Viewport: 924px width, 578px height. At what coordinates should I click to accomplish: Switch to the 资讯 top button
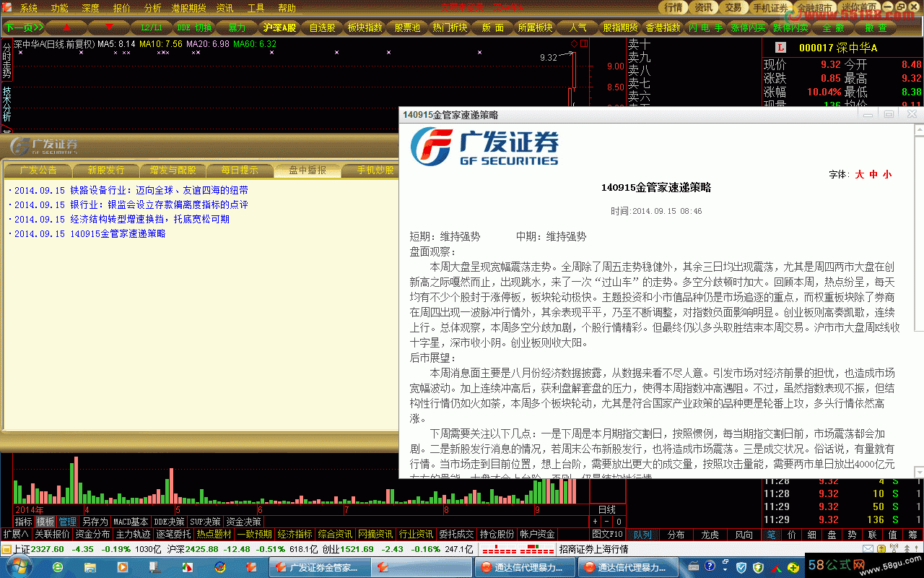(703, 7)
